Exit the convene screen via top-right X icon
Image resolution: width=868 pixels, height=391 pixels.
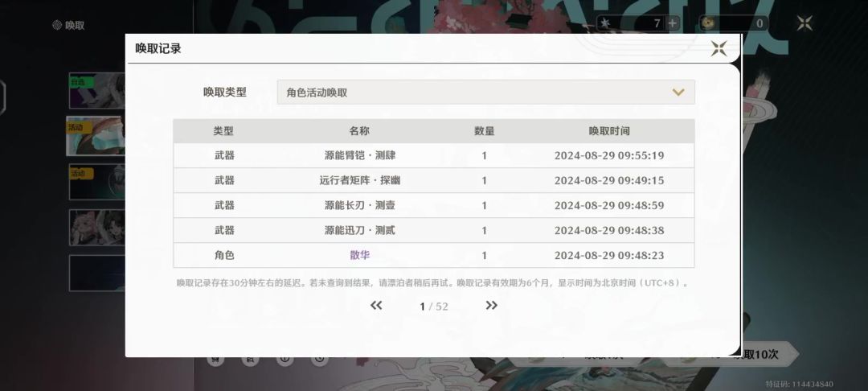pos(805,23)
